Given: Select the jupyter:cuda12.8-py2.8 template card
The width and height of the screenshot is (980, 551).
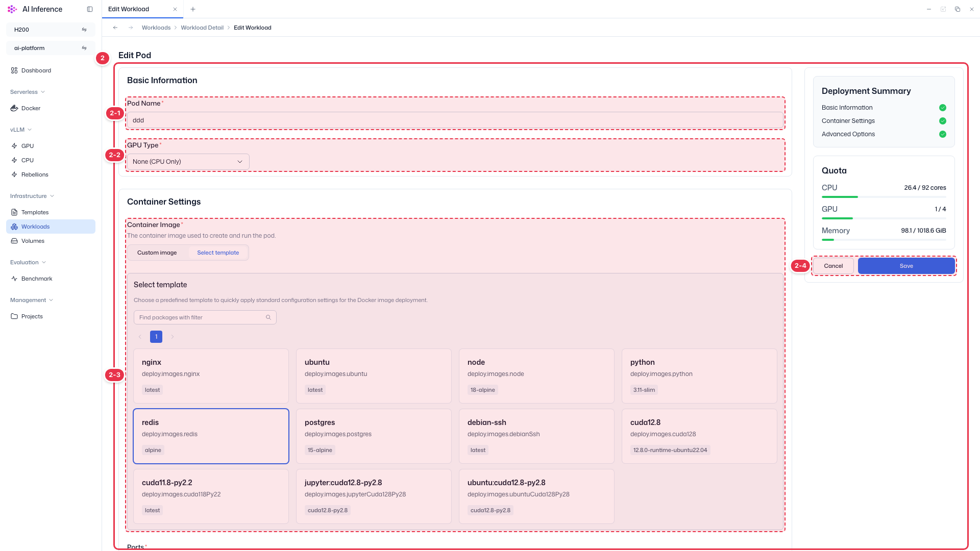Looking at the screenshot, I should coord(374,496).
